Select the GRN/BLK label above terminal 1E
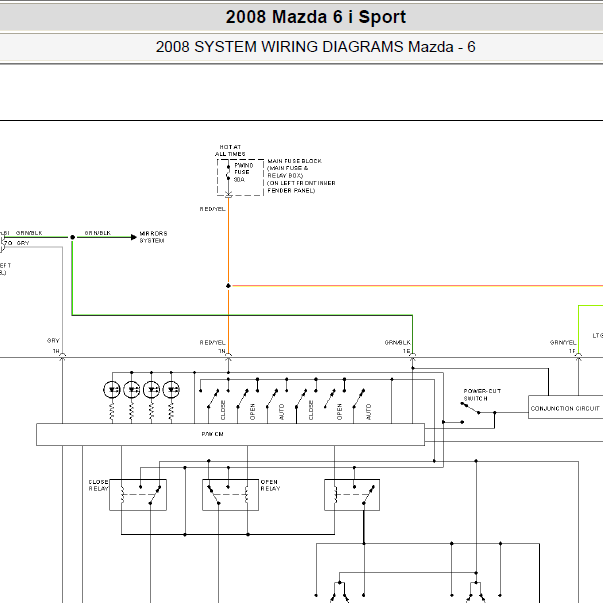The image size is (603, 603). coord(398,342)
